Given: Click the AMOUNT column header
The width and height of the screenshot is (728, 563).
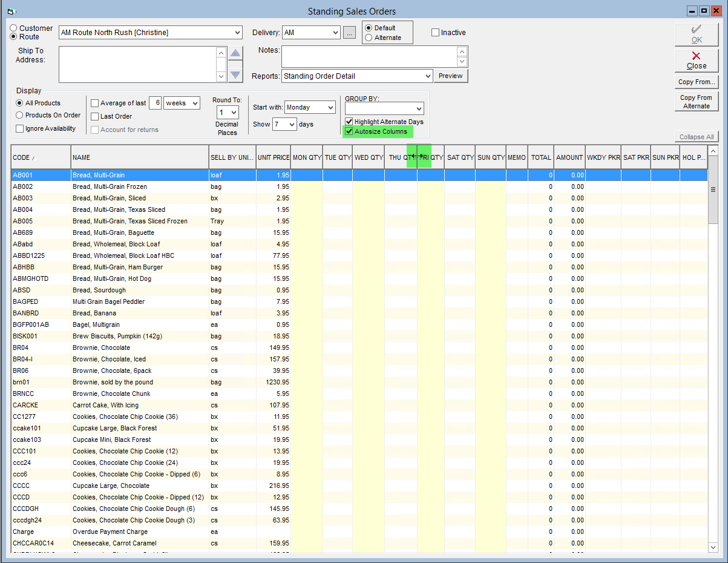Looking at the screenshot, I should point(569,157).
